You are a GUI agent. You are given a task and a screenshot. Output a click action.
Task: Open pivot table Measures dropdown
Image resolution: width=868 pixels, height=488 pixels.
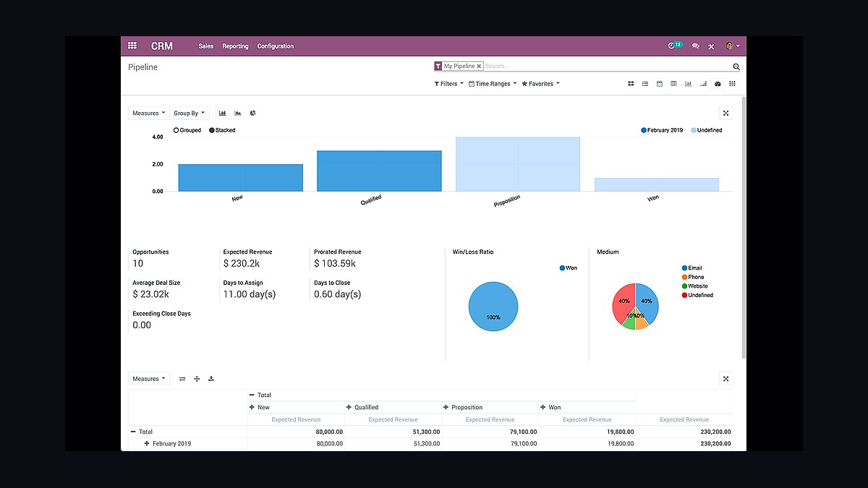click(x=149, y=378)
